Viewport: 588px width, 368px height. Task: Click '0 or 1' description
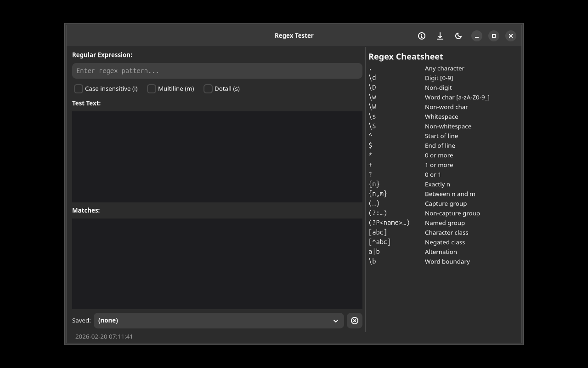[x=433, y=174]
